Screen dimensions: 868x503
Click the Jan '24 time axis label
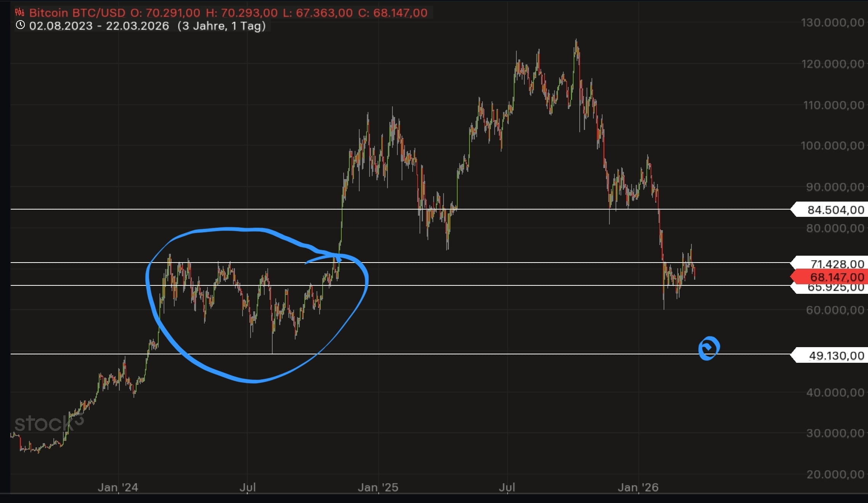click(118, 487)
